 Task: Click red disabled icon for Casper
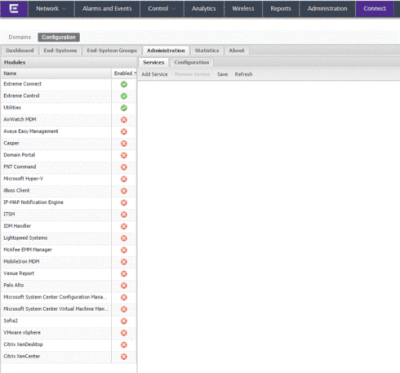[124, 143]
